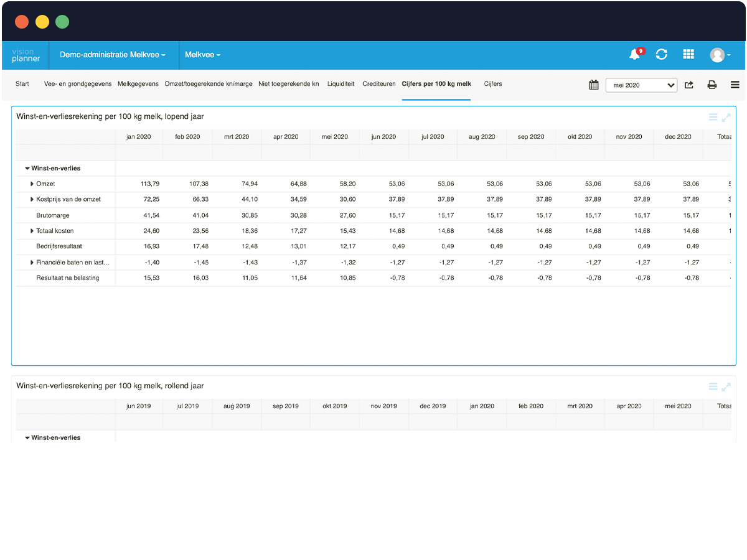Click the jun 2019 column header

[x=138, y=406]
